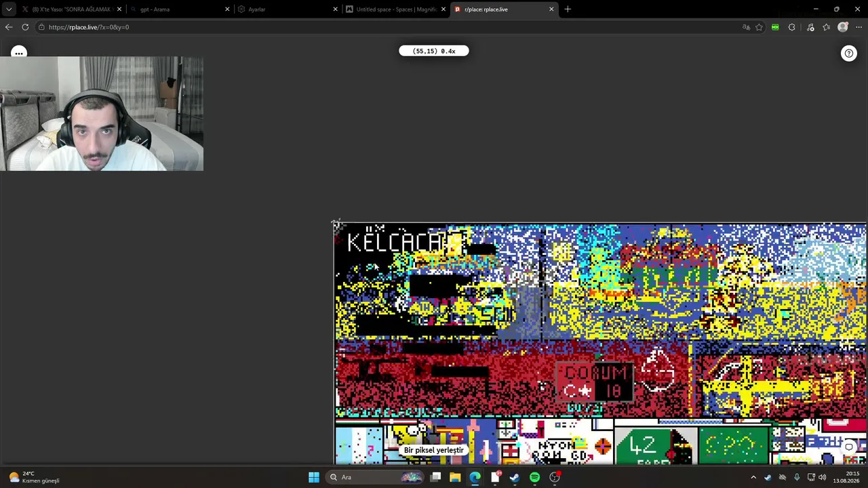Click the Bir piksel yerleştir button
868x488 pixels.
pyautogui.click(x=434, y=450)
